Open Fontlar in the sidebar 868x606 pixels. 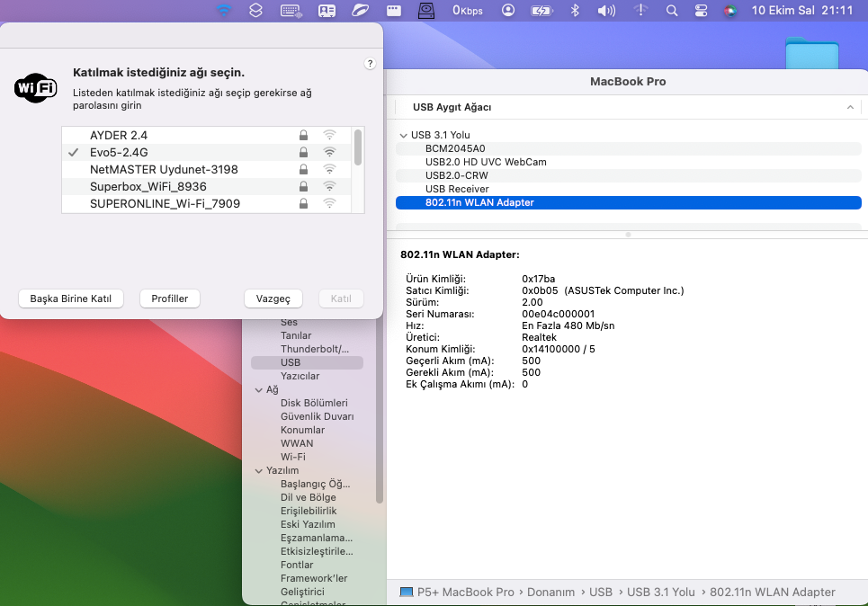[297, 565]
